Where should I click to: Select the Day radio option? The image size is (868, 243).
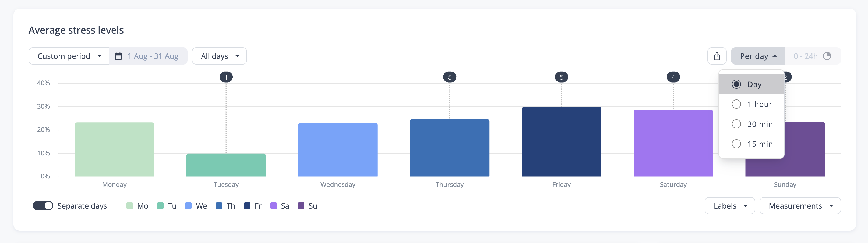[737, 84]
